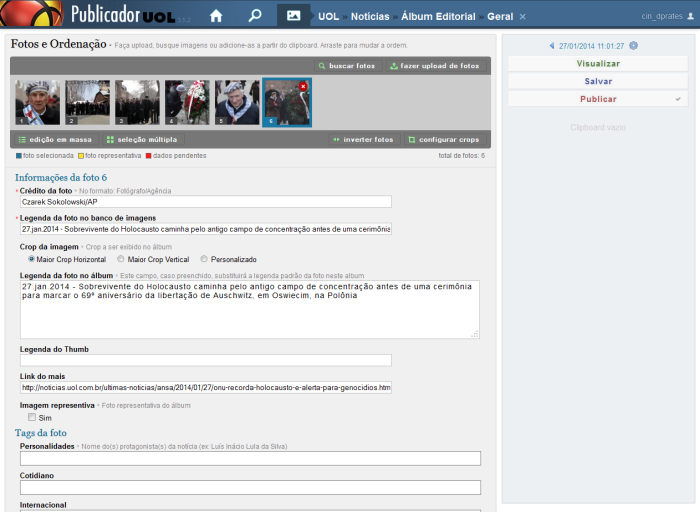The image size is (700, 512).
Task: Select the image gallery icon in header
Action: pyautogui.click(x=293, y=16)
